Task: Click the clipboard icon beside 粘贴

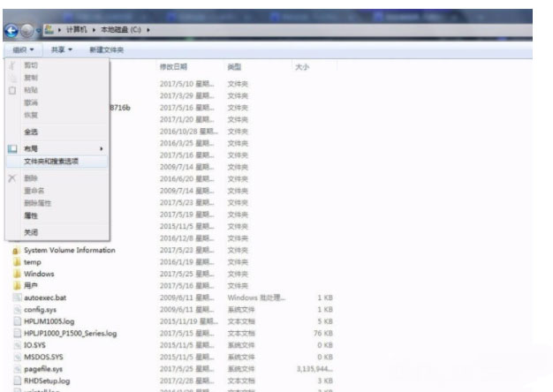Action: [12, 90]
